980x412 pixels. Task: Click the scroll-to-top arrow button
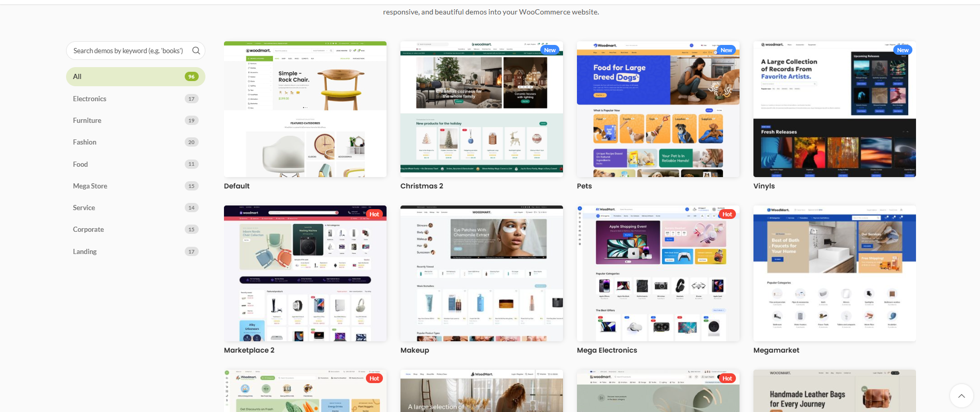(x=961, y=396)
